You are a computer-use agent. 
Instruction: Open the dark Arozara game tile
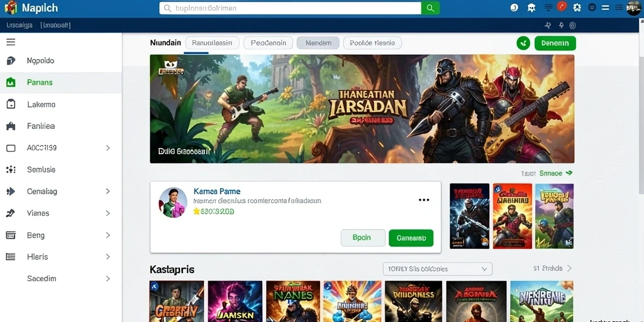pyautogui.click(x=477, y=301)
